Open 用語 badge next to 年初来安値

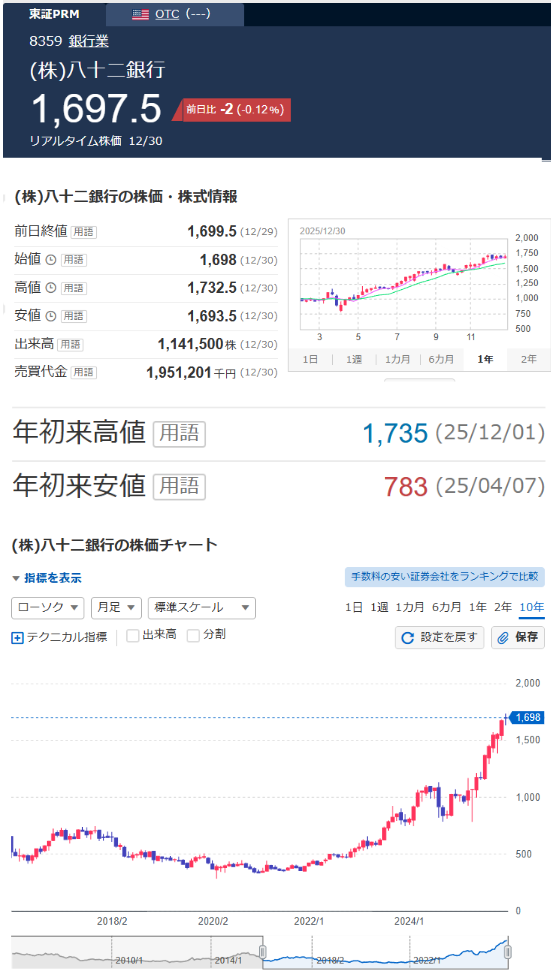click(180, 487)
